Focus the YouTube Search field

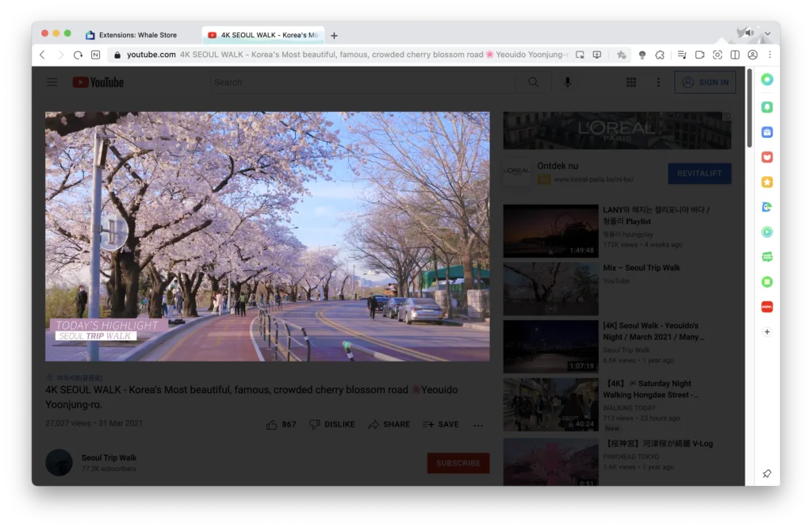click(x=362, y=82)
